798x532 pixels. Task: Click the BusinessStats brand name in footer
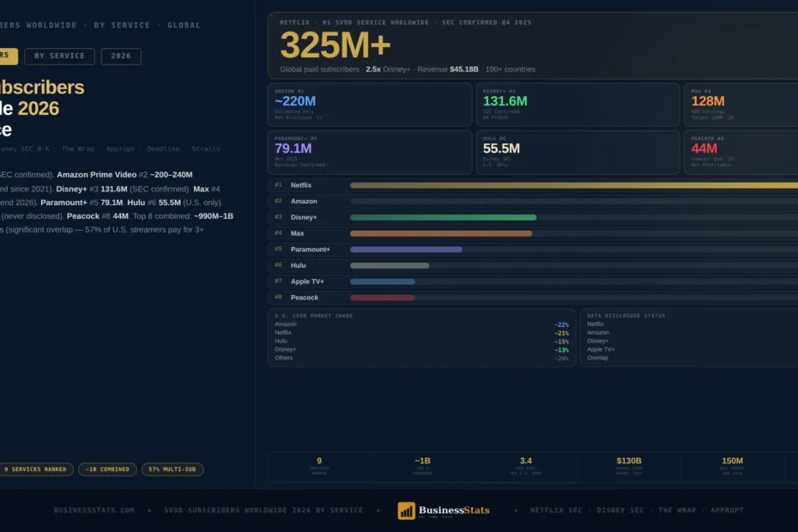point(454,510)
